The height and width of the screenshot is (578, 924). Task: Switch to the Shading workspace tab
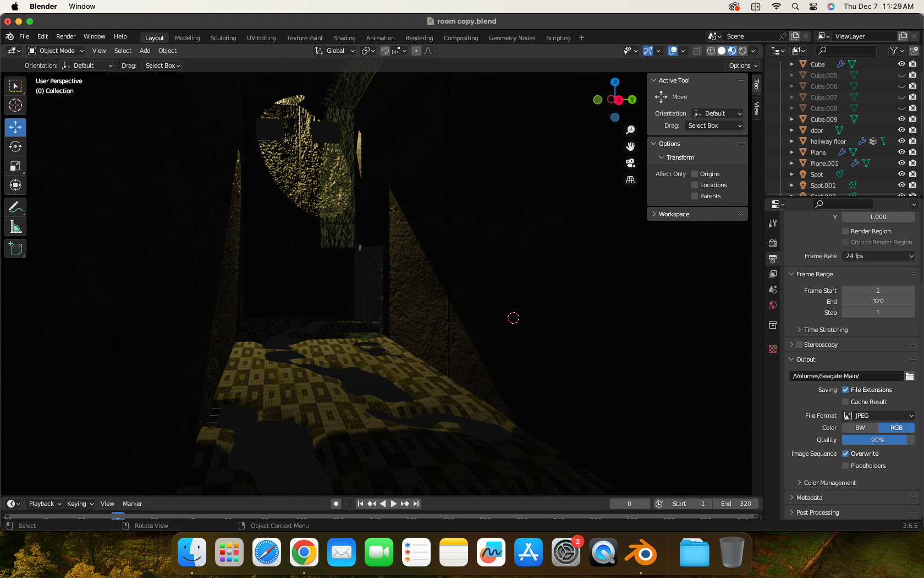[344, 38]
